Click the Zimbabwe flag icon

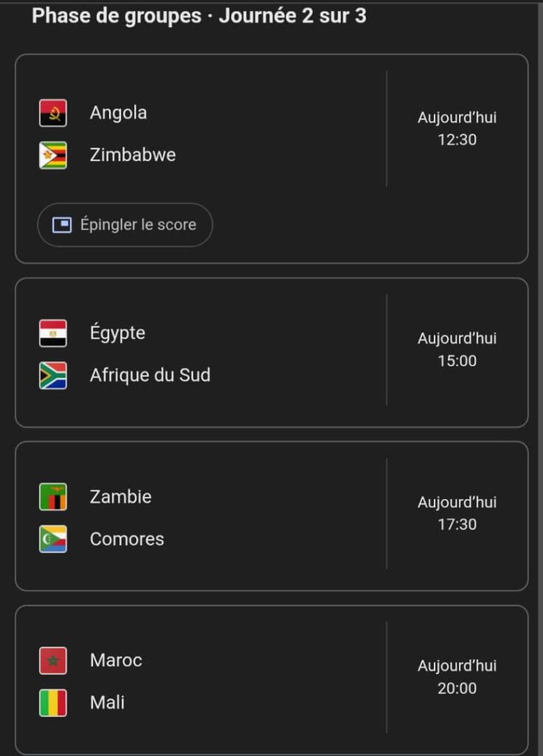(53, 155)
